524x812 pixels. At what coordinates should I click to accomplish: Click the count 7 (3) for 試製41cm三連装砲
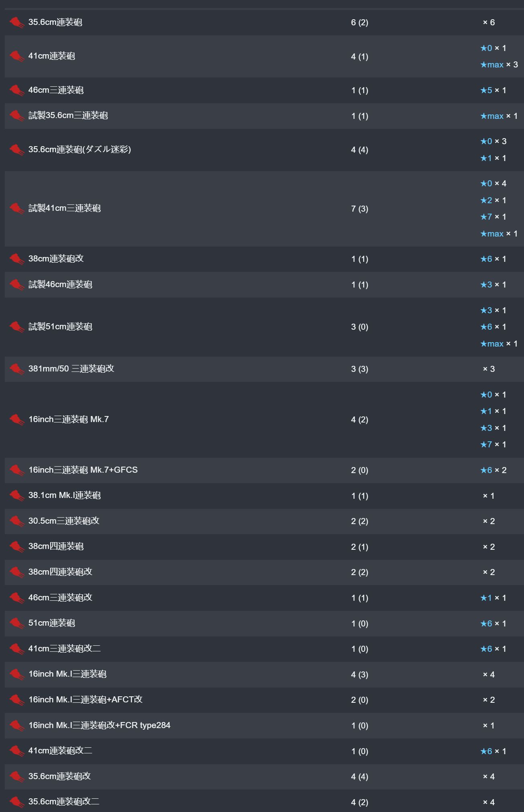[x=359, y=209]
